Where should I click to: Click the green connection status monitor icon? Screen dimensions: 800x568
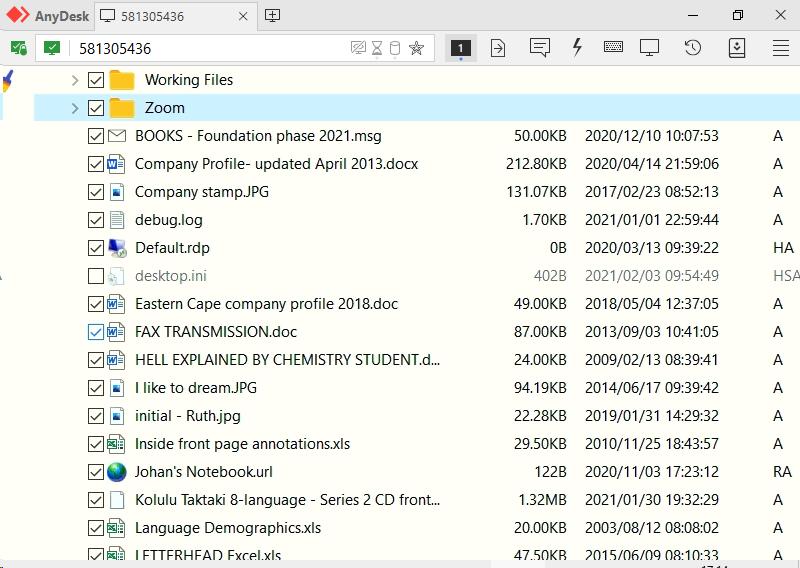pyautogui.click(x=52, y=48)
